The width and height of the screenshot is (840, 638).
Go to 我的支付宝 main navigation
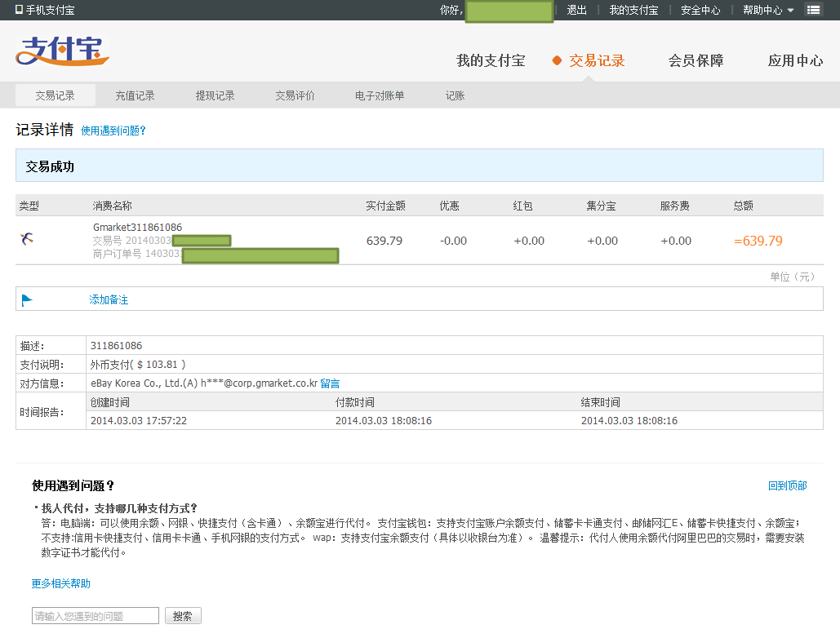click(x=491, y=60)
